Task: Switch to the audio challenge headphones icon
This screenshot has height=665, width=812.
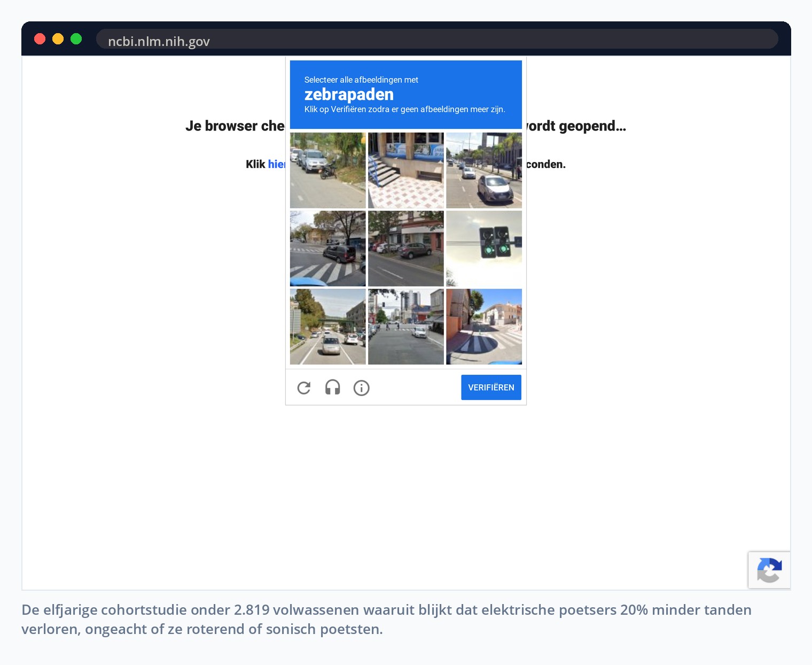Action: tap(333, 388)
